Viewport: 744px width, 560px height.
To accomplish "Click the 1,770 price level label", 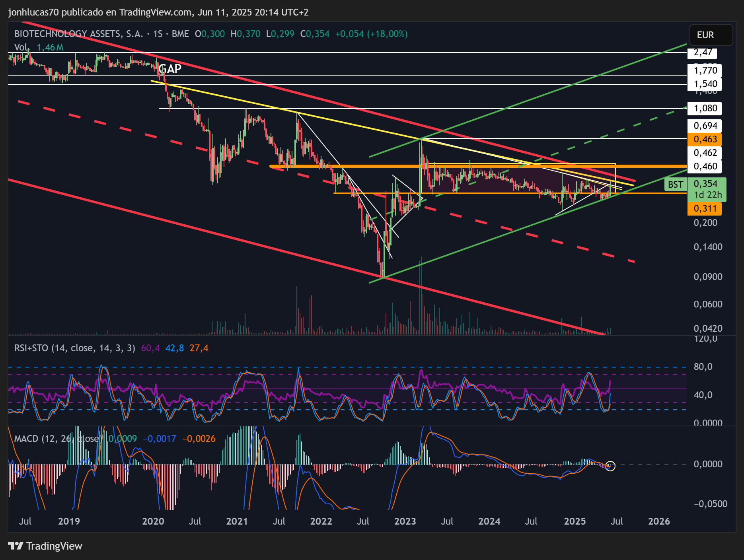I will tap(705, 70).
